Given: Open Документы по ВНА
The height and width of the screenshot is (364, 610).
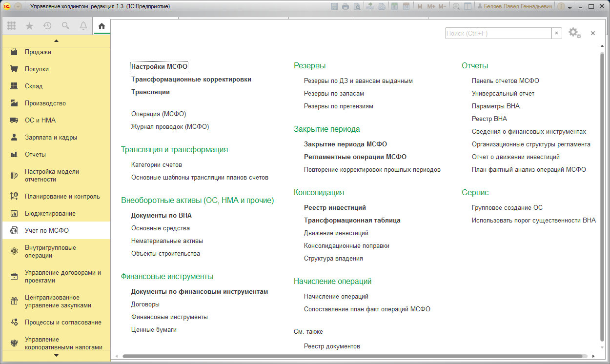Looking at the screenshot, I should tap(162, 216).
